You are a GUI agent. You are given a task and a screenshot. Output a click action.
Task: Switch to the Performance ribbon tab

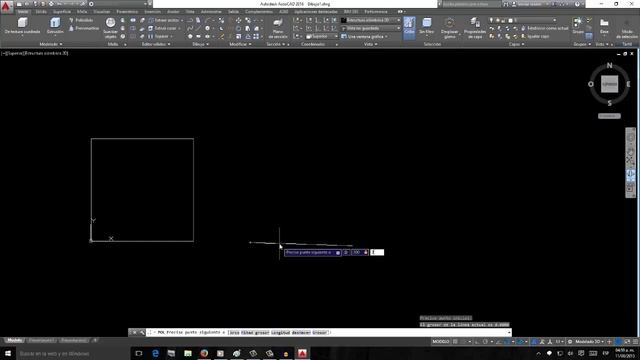[376, 12]
